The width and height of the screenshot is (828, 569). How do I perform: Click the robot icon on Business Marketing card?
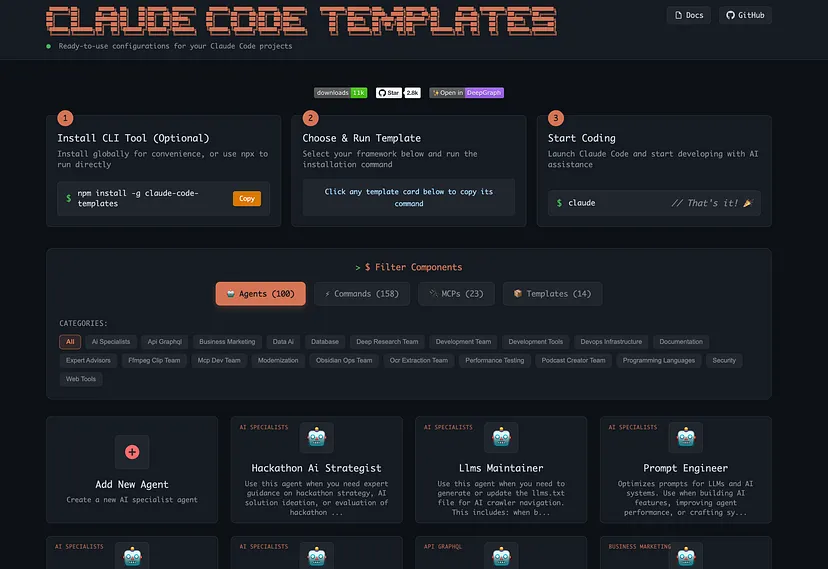pos(685,556)
